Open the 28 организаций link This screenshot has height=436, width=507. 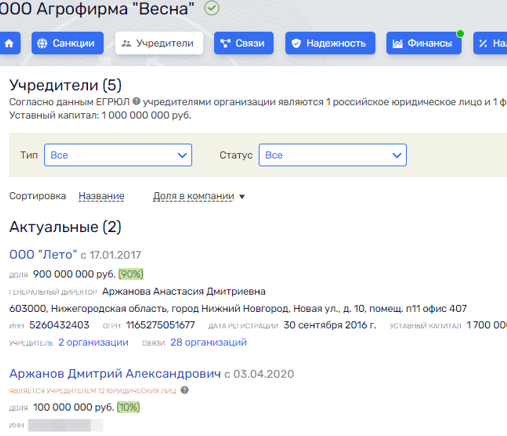(209, 342)
